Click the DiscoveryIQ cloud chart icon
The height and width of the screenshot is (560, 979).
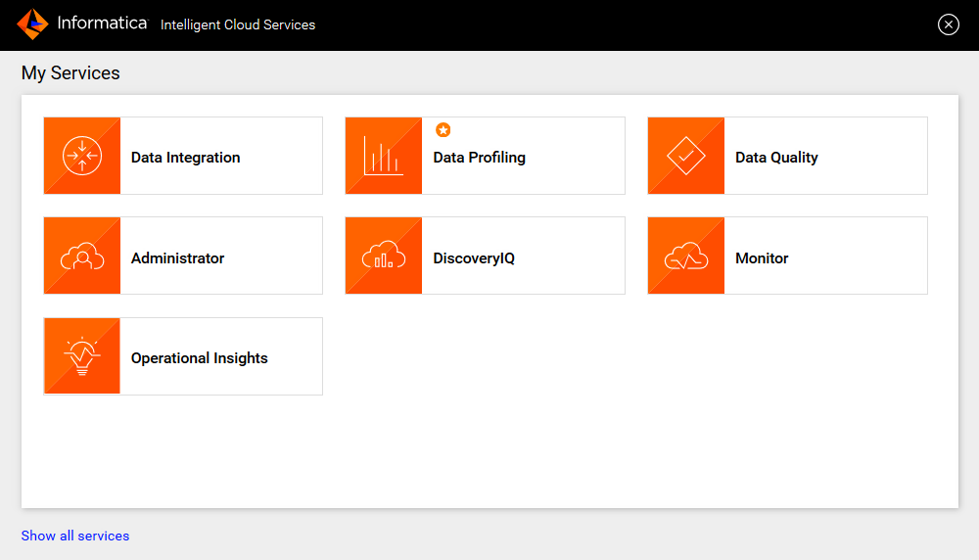384,257
